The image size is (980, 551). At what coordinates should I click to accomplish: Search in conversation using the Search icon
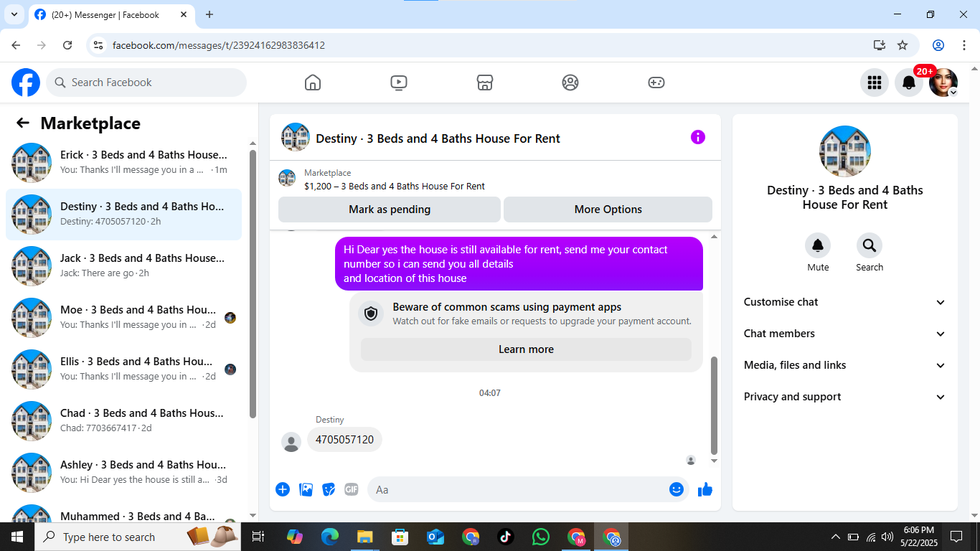coord(870,246)
